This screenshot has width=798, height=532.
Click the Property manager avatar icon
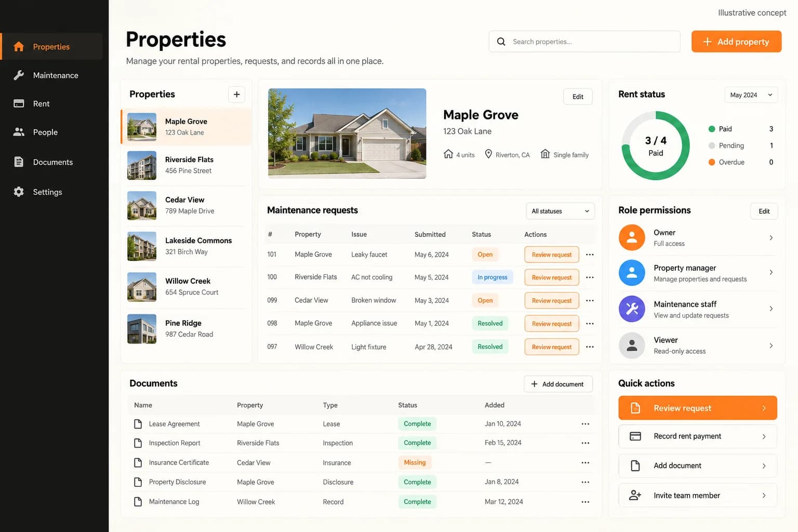pyautogui.click(x=632, y=273)
